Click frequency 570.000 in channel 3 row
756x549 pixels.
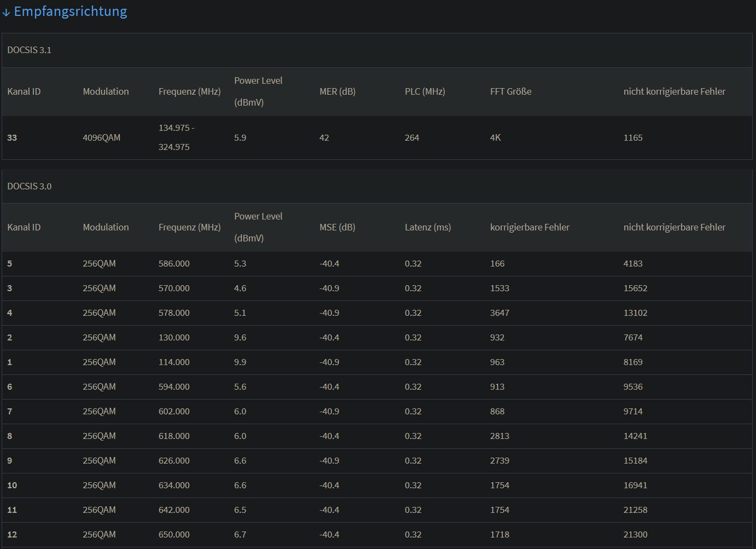[x=174, y=288]
